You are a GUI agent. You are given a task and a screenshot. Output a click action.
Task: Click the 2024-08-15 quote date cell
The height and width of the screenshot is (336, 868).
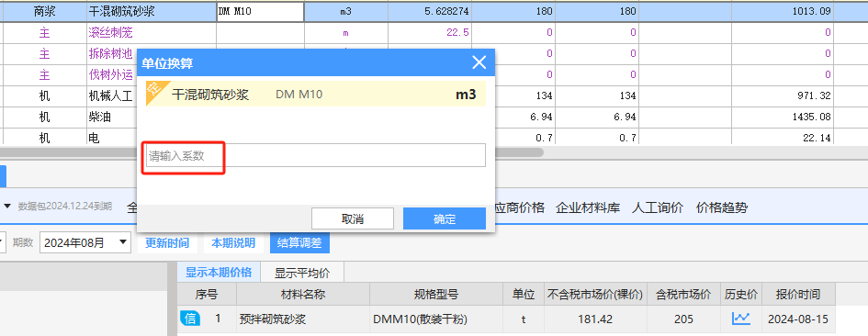[798, 319]
